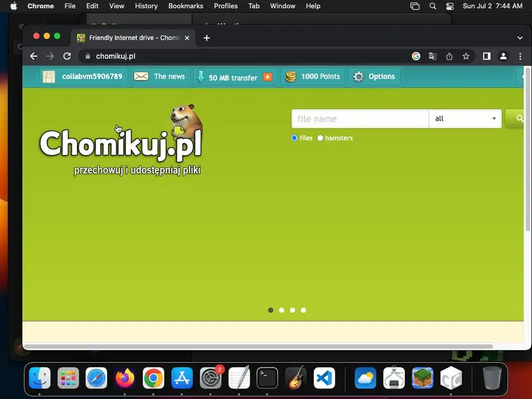Open the Edit menu
This screenshot has width=532, height=399.
92,6
